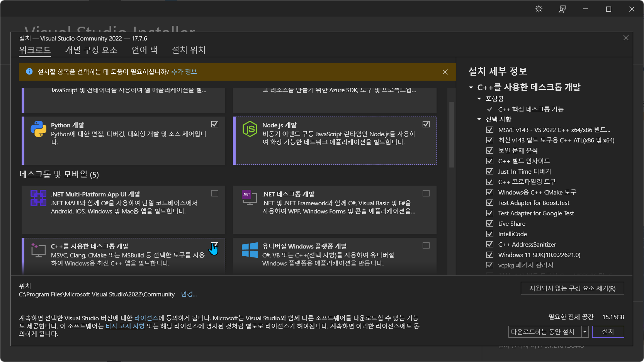
Task: Open the 라이선스 link
Action: [146, 318]
